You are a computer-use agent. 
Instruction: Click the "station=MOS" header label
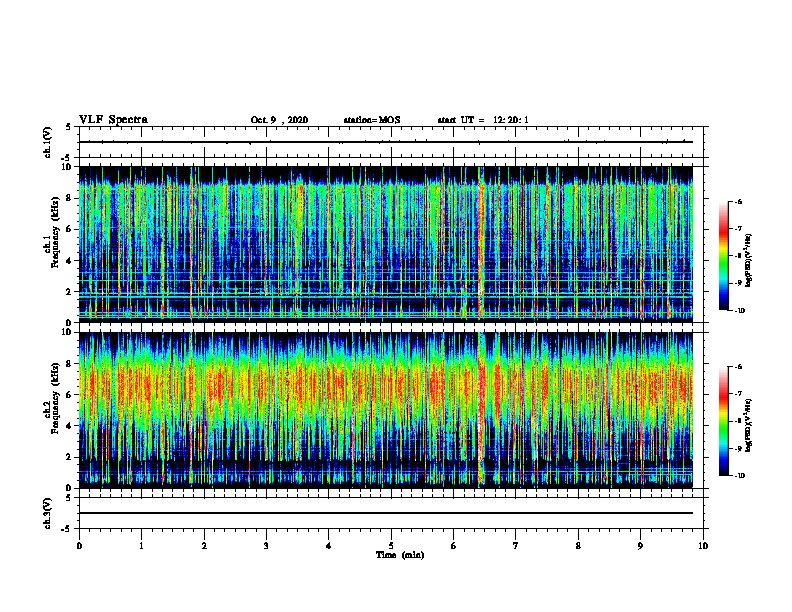click(x=372, y=120)
